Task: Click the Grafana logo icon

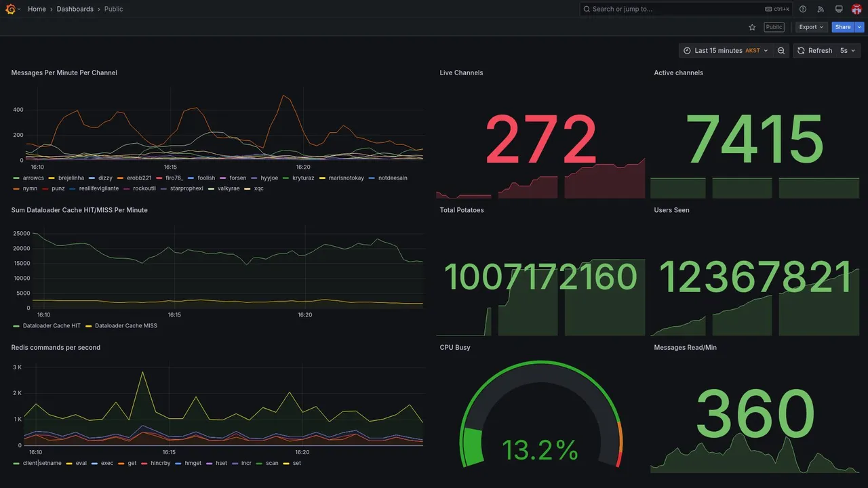Action: pyautogui.click(x=10, y=9)
